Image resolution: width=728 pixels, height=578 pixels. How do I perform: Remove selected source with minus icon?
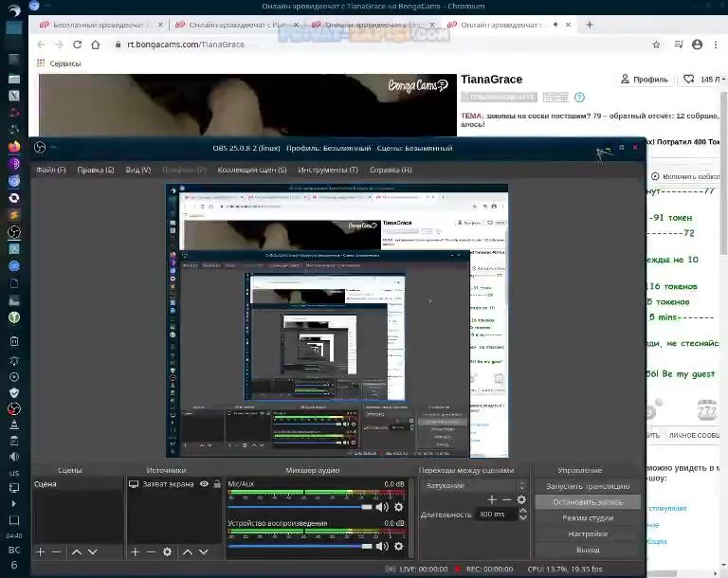tap(151, 551)
